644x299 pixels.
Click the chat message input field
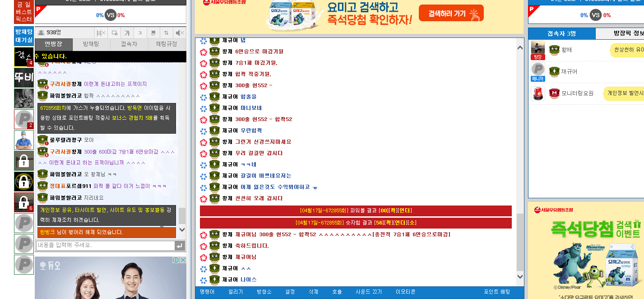[x=105, y=245]
